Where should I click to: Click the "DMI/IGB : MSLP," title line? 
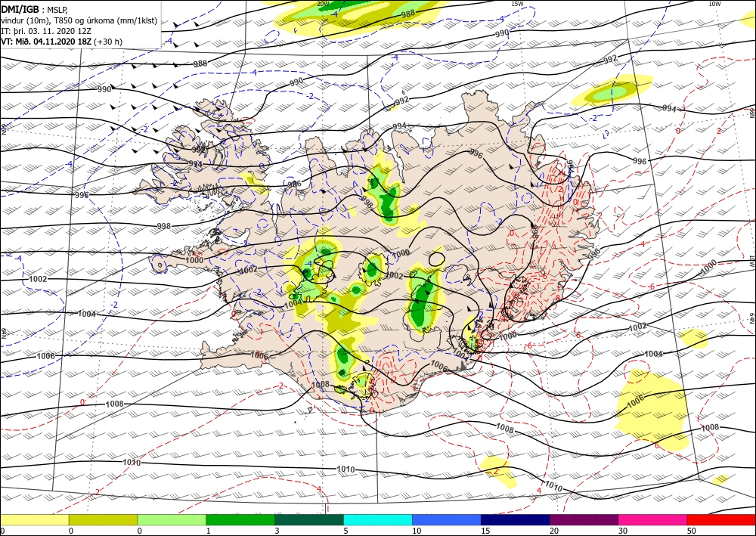[x=35, y=10]
